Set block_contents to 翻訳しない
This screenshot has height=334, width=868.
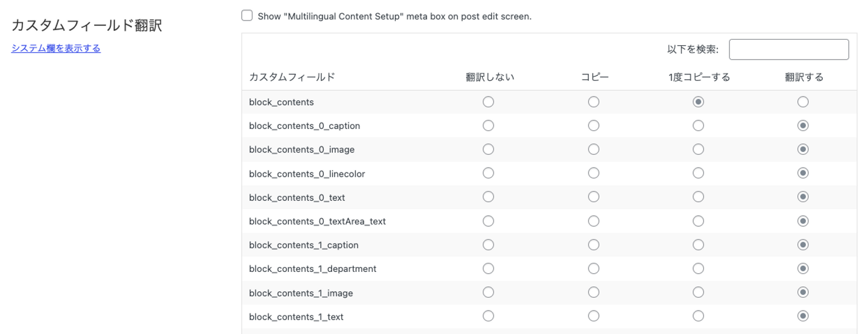coord(488,102)
